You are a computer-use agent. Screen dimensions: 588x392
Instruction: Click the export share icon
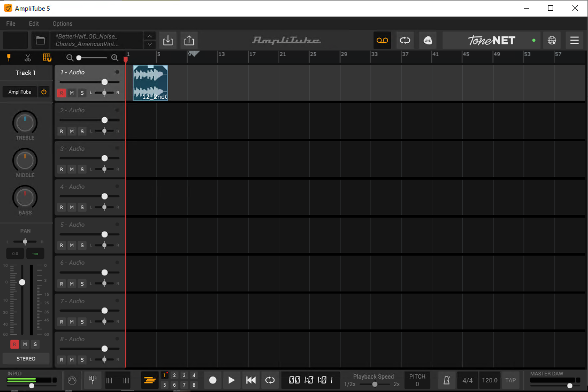coord(189,40)
